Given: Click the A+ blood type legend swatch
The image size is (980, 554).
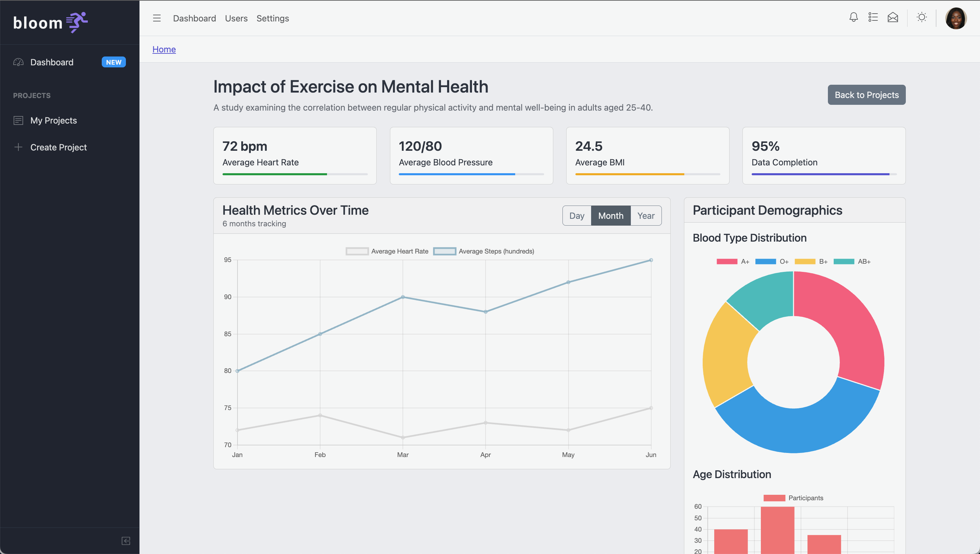Looking at the screenshot, I should 726,261.
